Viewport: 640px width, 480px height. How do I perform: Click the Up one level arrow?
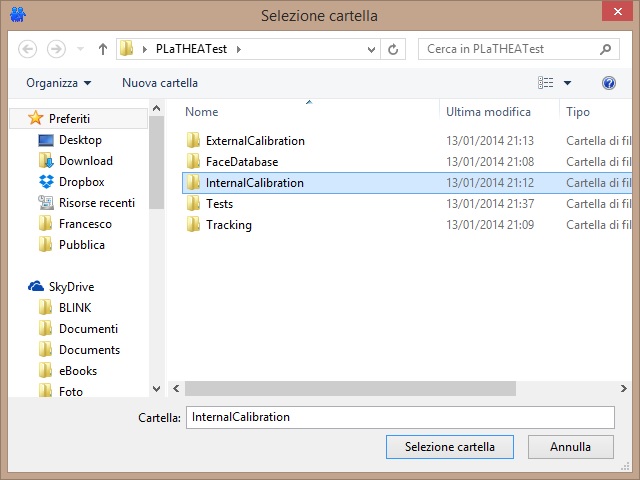[x=103, y=48]
